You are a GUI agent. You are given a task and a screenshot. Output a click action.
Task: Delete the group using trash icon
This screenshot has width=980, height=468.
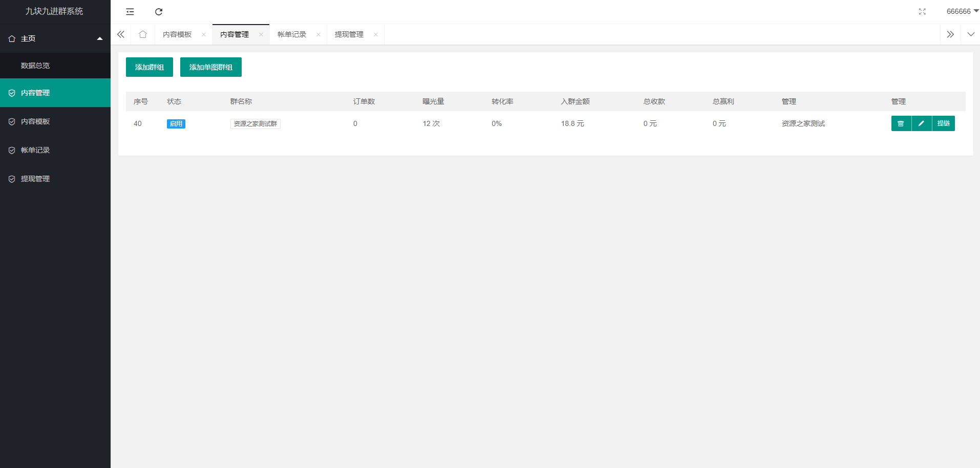click(x=901, y=123)
